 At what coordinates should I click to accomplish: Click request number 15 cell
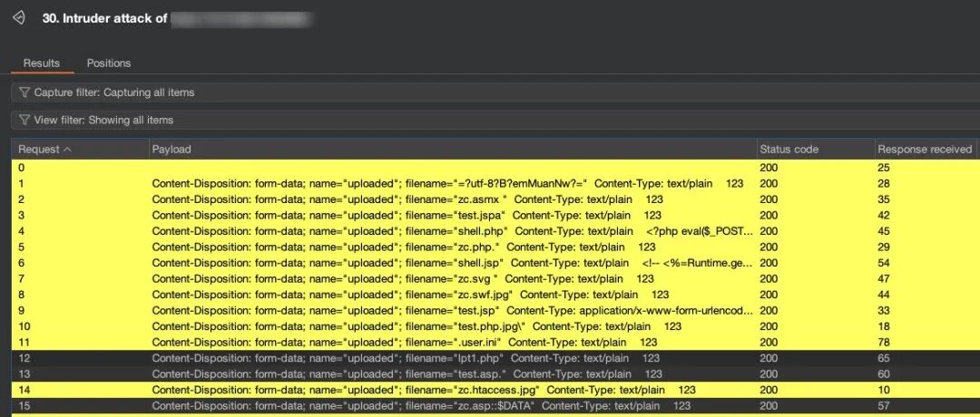(24, 406)
